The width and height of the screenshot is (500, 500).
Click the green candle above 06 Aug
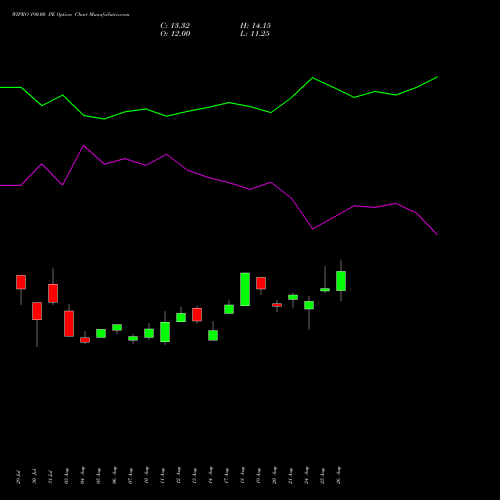(117, 327)
